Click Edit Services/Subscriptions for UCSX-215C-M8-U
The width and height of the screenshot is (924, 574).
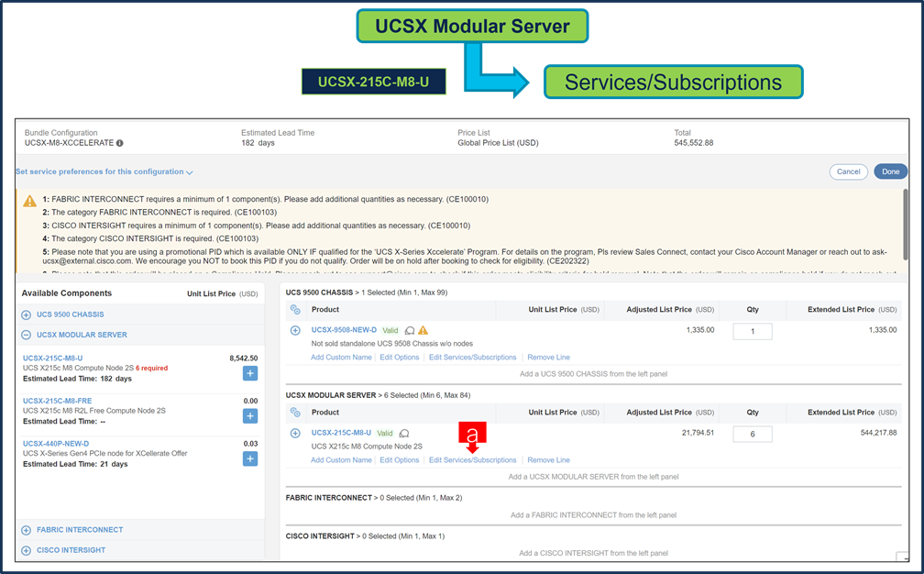pyautogui.click(x=473, y=460)
